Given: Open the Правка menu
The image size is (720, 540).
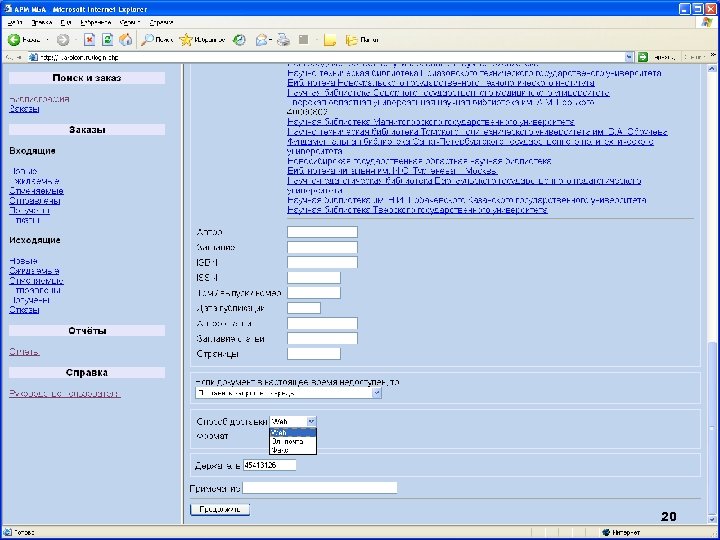Looking at the screenshot, I should click(x=42, y=22).
